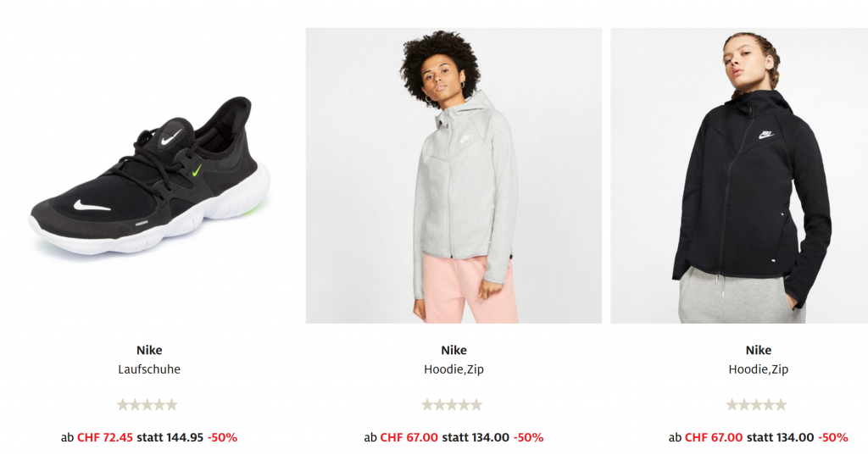Click the -50% discount label on the black hoodie
Viewport: 868px width, 455px height.
pyautogui.click(x=832, y=437)
